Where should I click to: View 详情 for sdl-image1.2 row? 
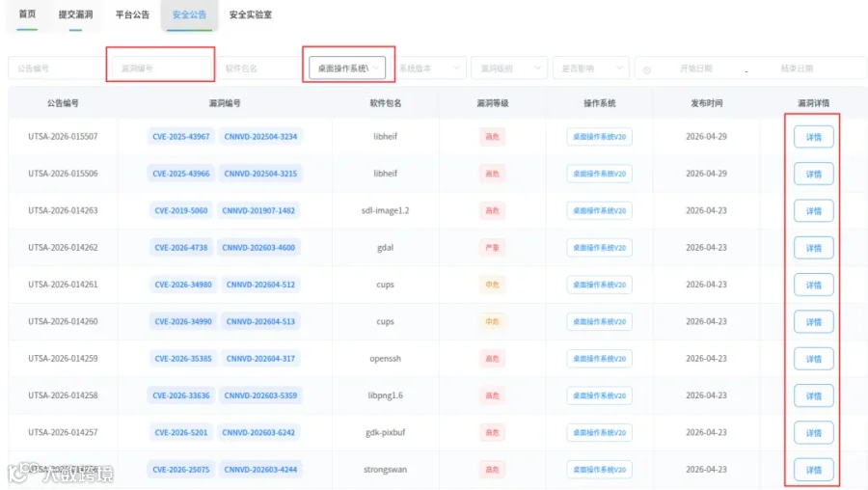[813, 211]
